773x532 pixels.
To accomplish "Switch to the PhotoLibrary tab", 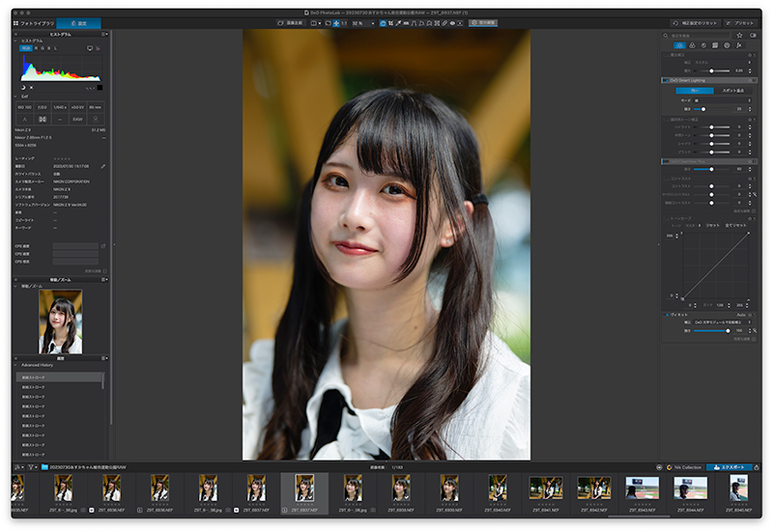I will [34, 23].
